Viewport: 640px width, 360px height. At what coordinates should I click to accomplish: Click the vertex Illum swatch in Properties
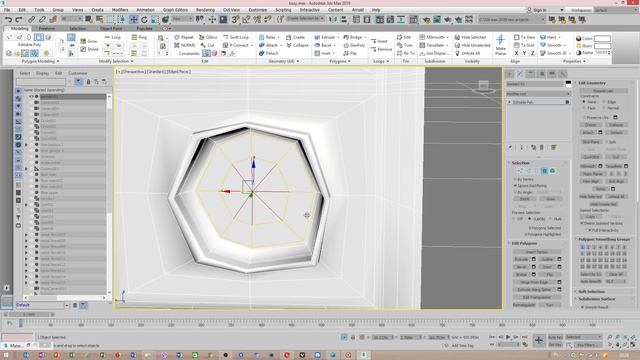pyautogui.click(x=602, y=46)
